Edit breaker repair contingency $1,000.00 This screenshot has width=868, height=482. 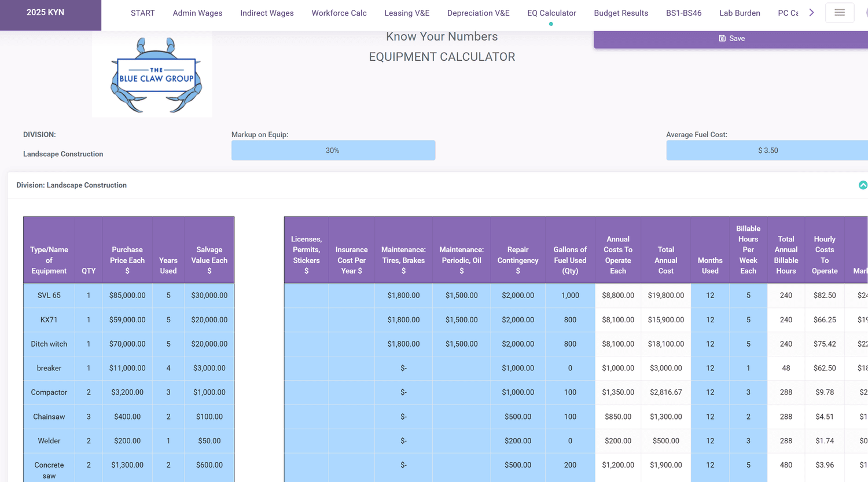coord(518,369)
